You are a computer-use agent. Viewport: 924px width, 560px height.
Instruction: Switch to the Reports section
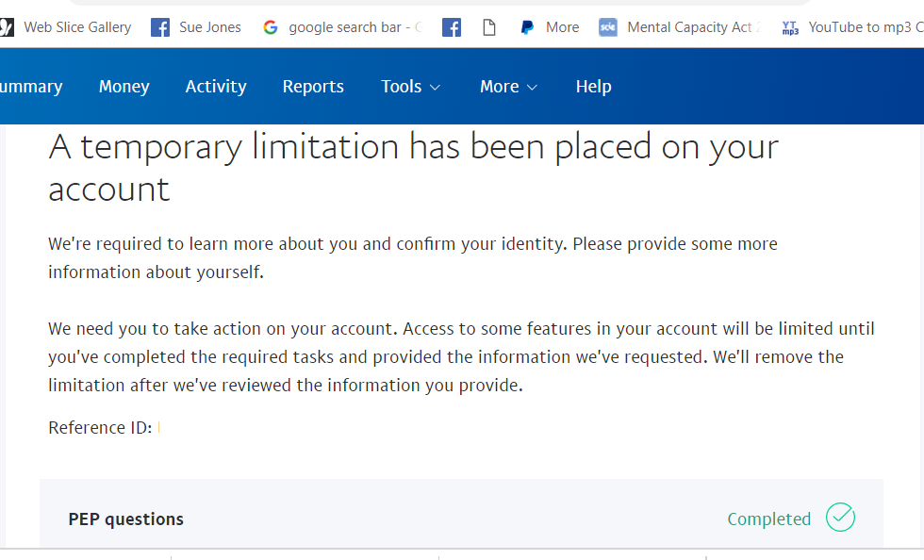(313, 86)
